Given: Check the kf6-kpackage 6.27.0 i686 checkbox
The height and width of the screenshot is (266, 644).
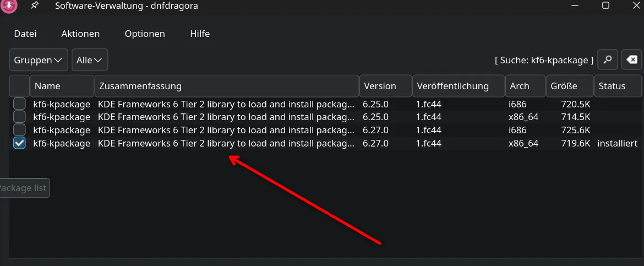Looking at the screenshot, I should point(19,130).
